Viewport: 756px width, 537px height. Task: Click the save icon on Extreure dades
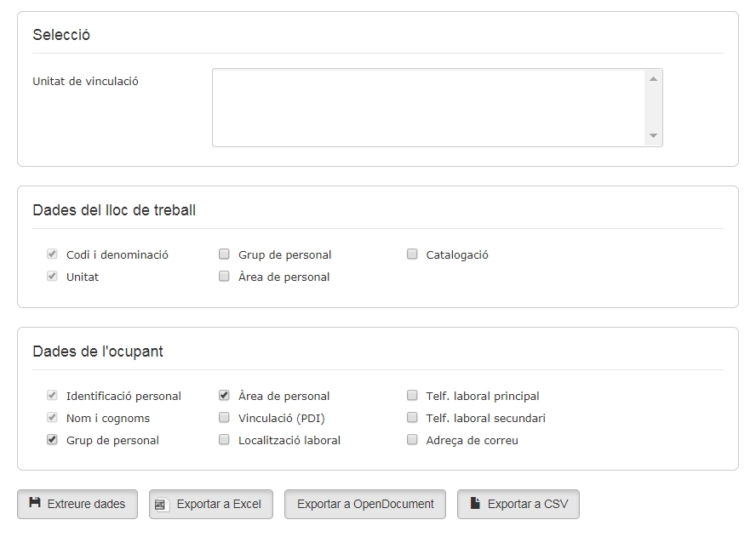click(x=35, y=503)
